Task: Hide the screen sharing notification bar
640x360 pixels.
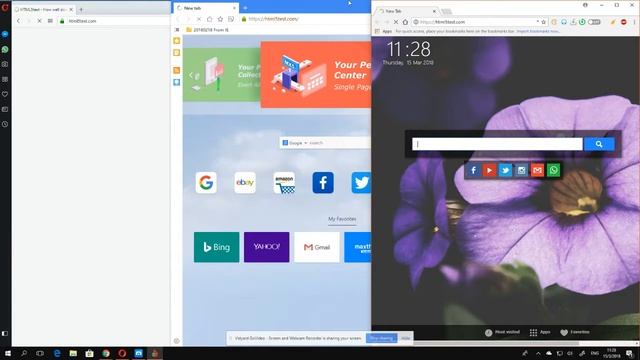Action: tap(405, 338)
